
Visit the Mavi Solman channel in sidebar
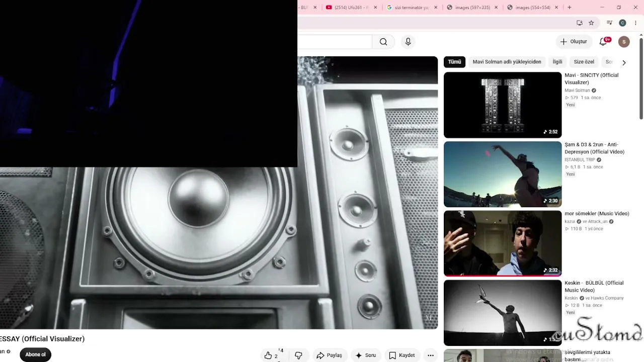click(x=577, y=90)
